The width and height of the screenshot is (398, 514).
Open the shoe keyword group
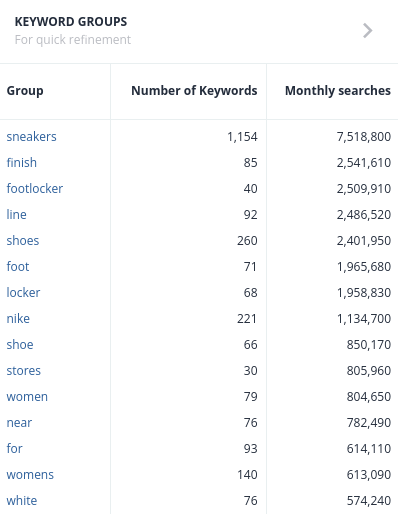point(20,345)
